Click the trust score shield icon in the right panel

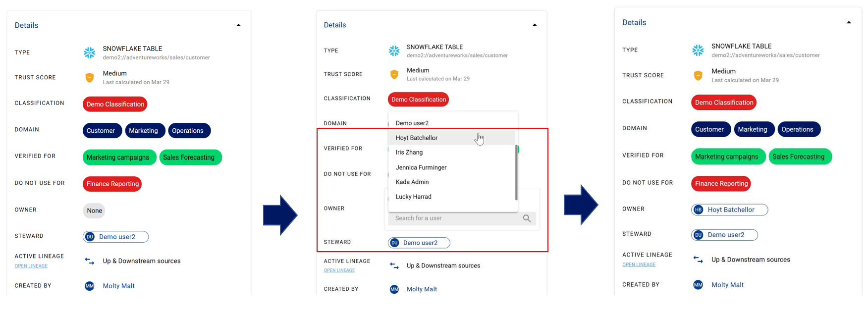(698, 75)
